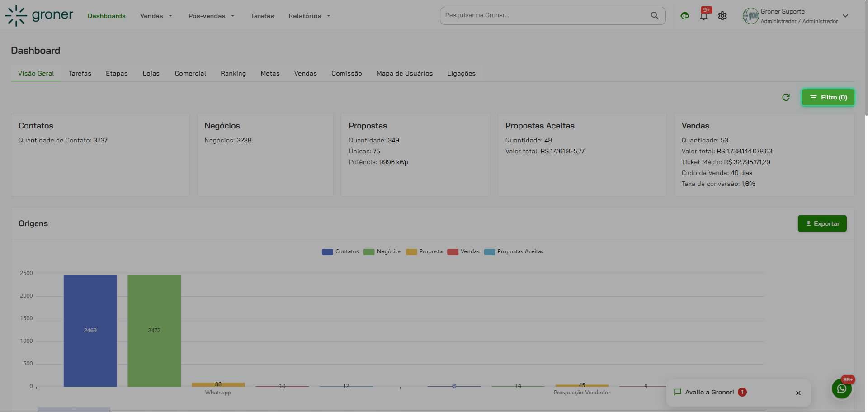Click the yellow 88 Proposta bar
This screenshot has width=868, height=412.
(x=218, y=384)
